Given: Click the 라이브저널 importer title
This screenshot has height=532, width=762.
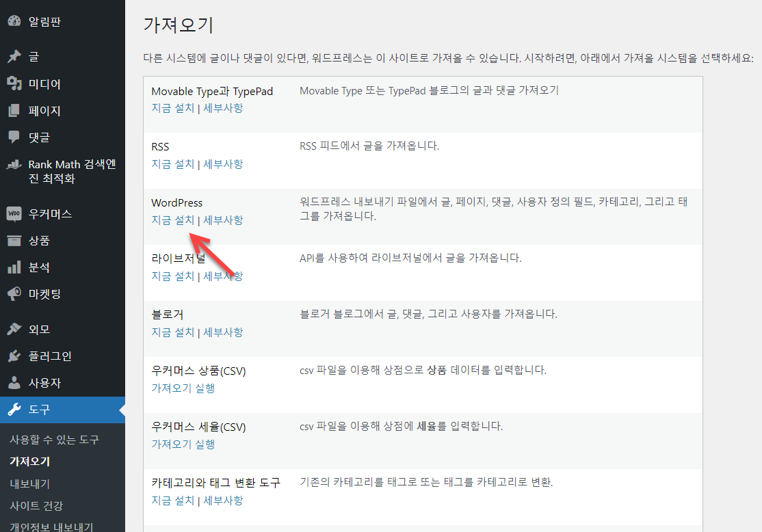Looking at the screenshot, I should (179, 258).
